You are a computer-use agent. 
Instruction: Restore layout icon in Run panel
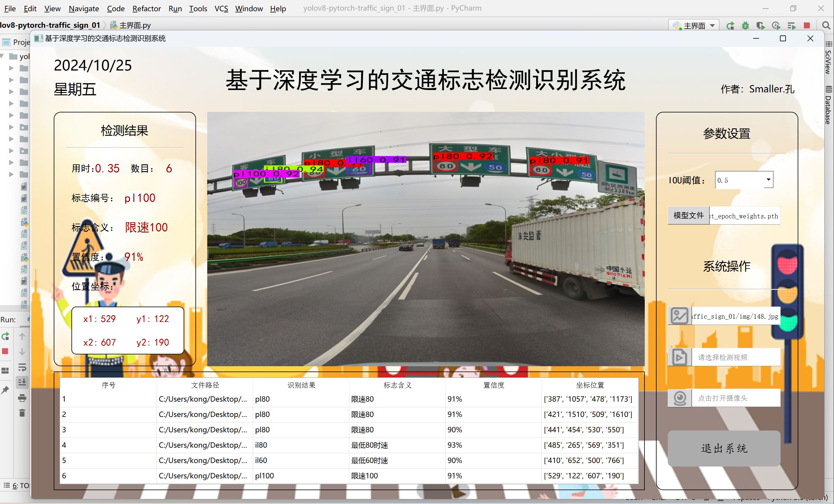pyautogui.click(x=5, y=370)
